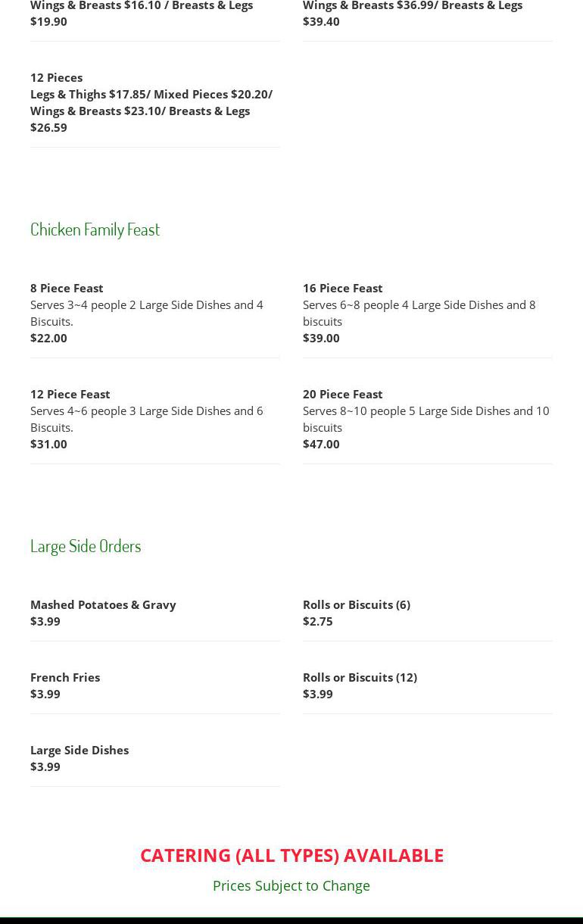
Task: Click the $47.00 price label
Action: (321, 444)
